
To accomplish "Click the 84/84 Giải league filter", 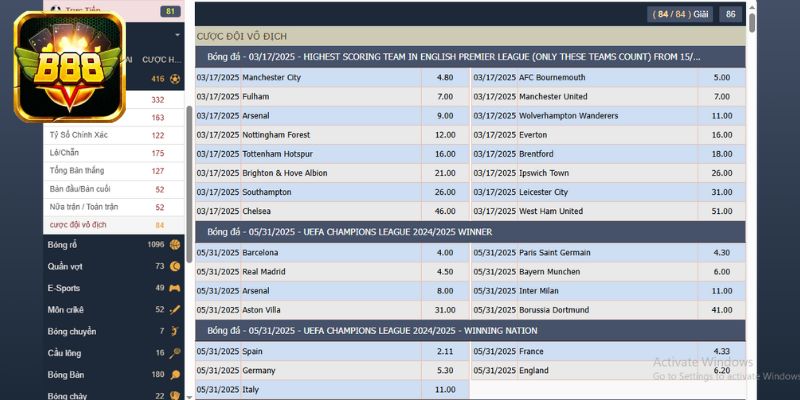I will coord(680,14).
